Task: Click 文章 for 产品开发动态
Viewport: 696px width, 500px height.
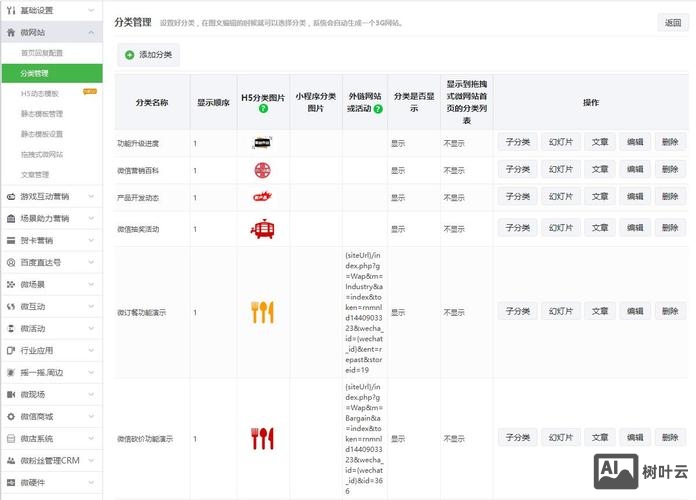Action: (600, 196)
